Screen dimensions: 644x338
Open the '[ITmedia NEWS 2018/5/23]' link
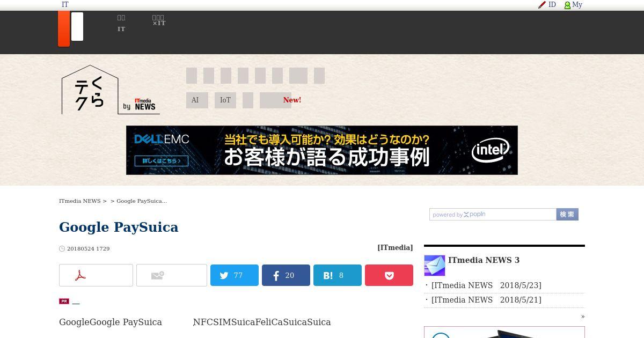point(486,285)
